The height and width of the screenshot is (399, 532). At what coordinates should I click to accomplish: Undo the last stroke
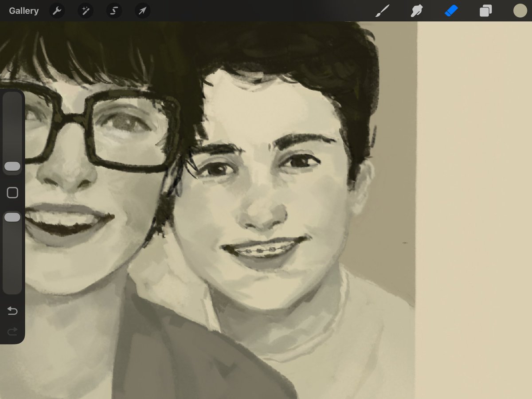click(x=12, y=311)
